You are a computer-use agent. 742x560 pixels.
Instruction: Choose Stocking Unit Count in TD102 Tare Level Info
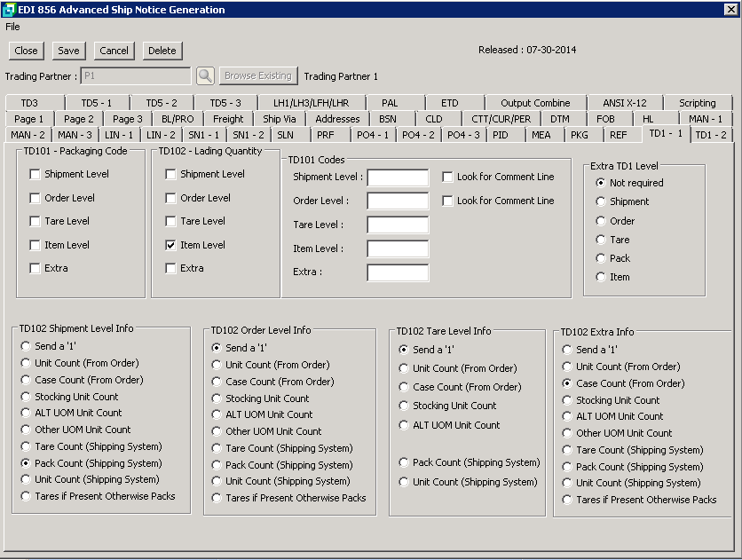(405, 406)
